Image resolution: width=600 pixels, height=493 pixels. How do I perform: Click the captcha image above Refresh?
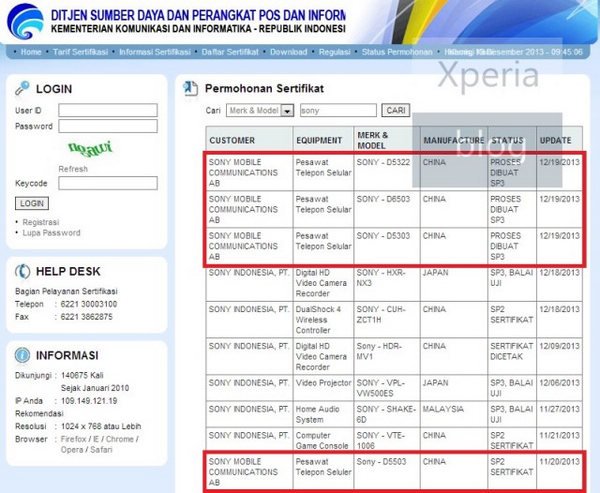pos(90,149)
